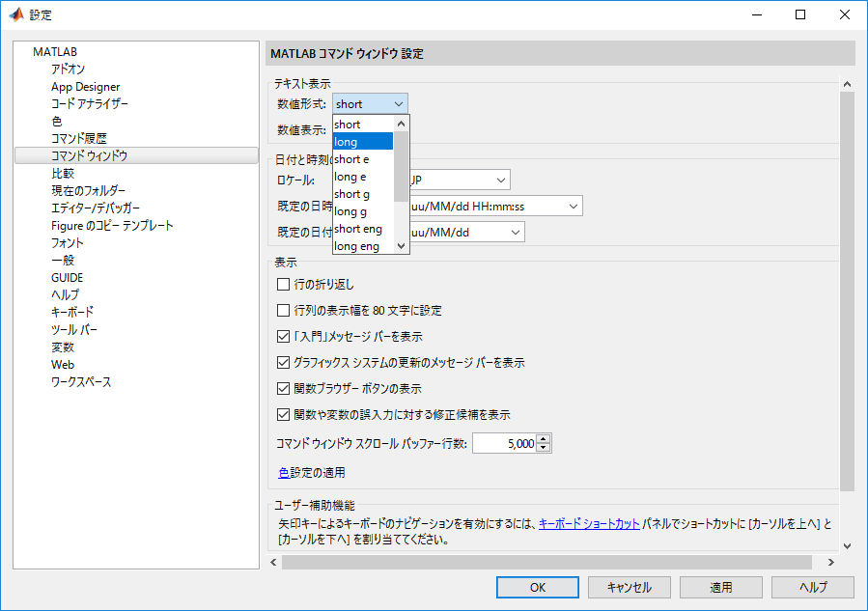Close the 設定 window
The height and width of the screenshot is (611, 868).
(844, 14)
